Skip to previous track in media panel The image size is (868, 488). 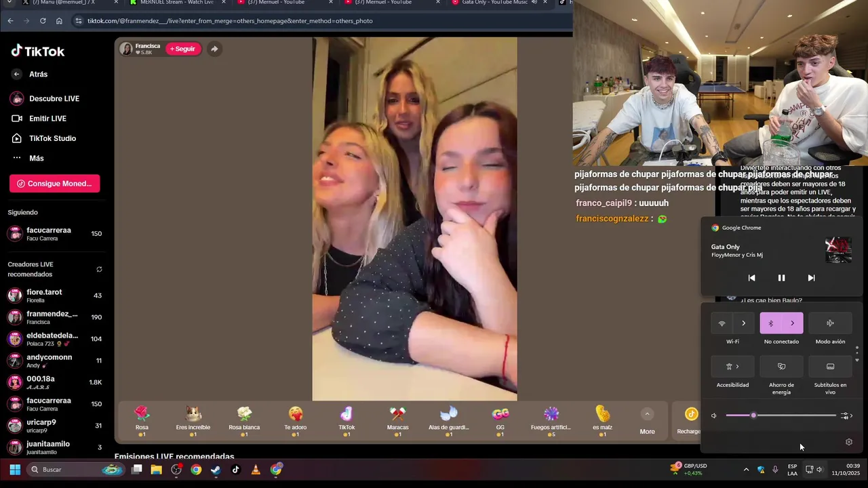click(x=751, y=278)
